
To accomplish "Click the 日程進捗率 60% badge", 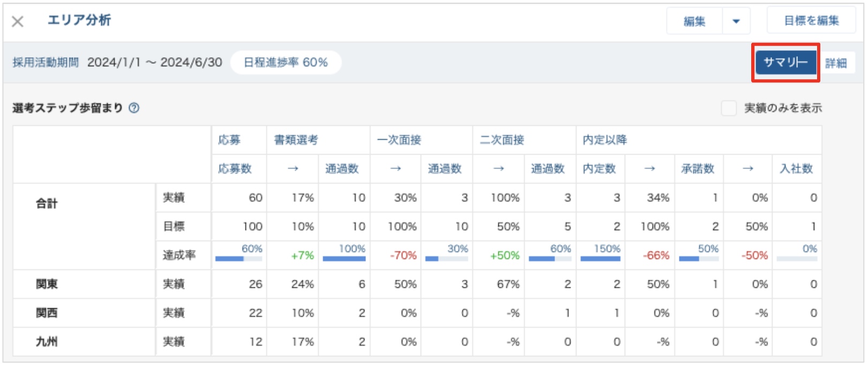I will click(286, 63).
